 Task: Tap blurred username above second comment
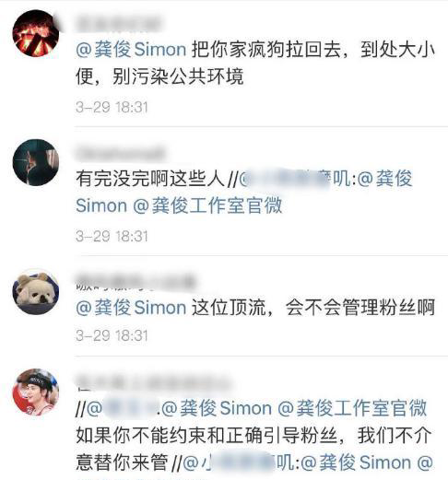[x=120, y=153]
